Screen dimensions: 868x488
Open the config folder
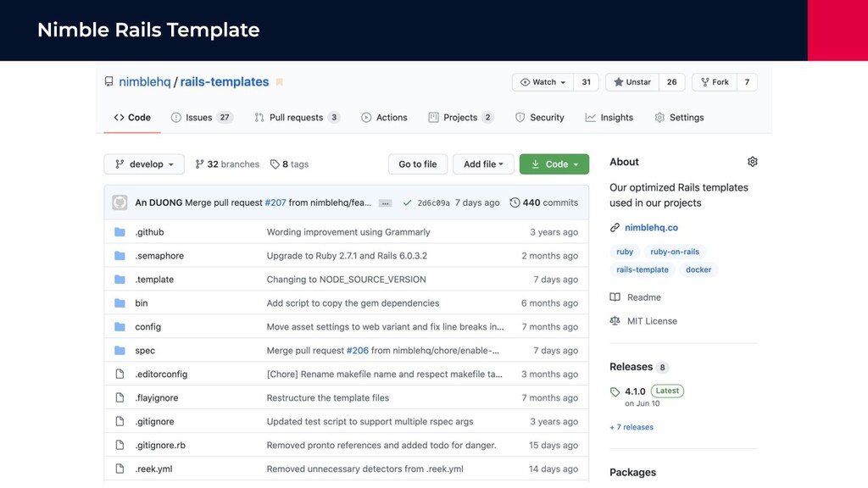147,327
